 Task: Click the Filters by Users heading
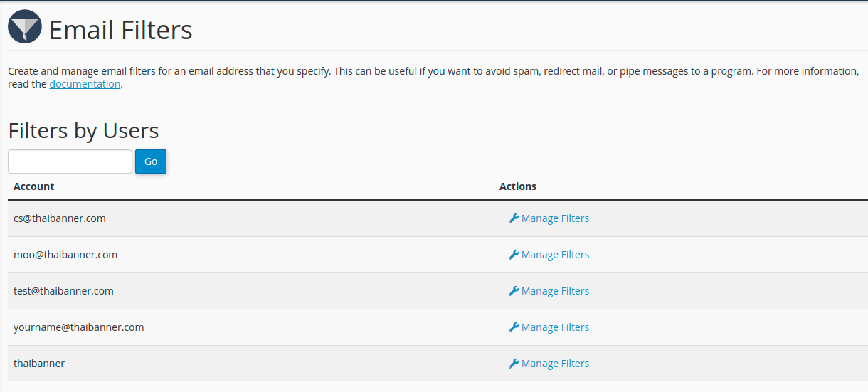[83, 131]
